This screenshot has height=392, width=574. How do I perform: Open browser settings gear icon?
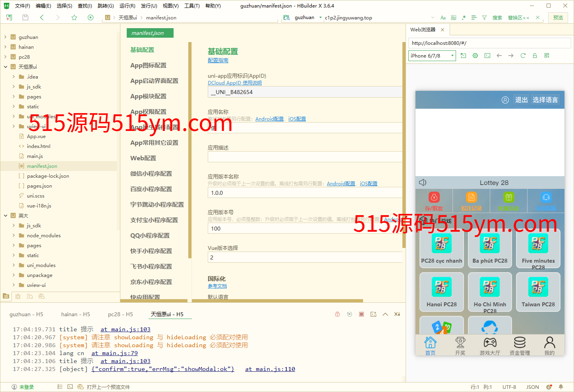475,56
